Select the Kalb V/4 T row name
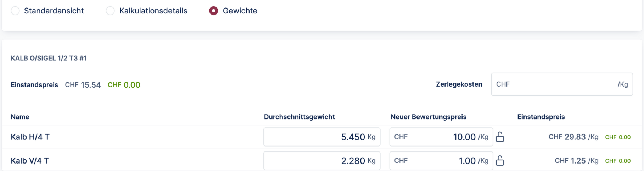This screenshot has width=644, height=171. coord(30,161)
